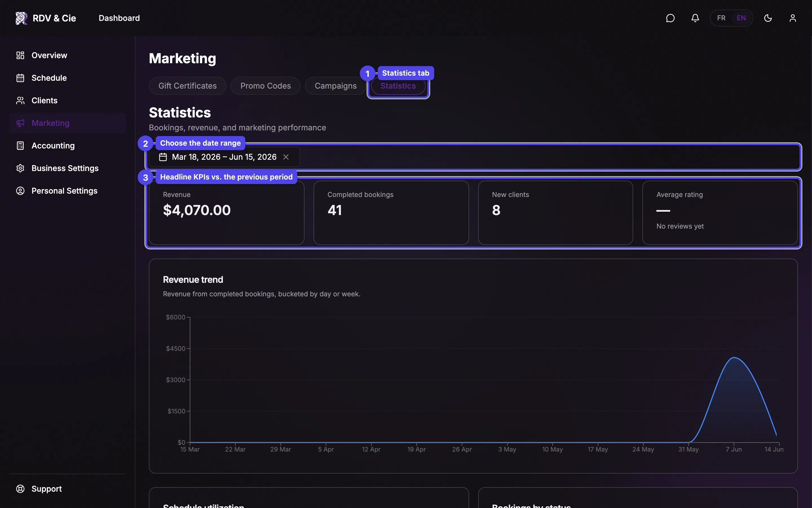Open the Support link

67,489
